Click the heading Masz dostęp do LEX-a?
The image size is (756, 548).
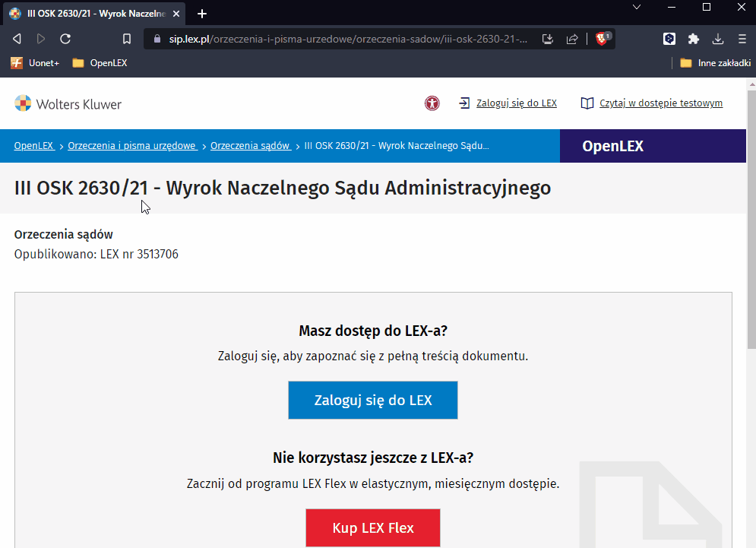(373, 331)
